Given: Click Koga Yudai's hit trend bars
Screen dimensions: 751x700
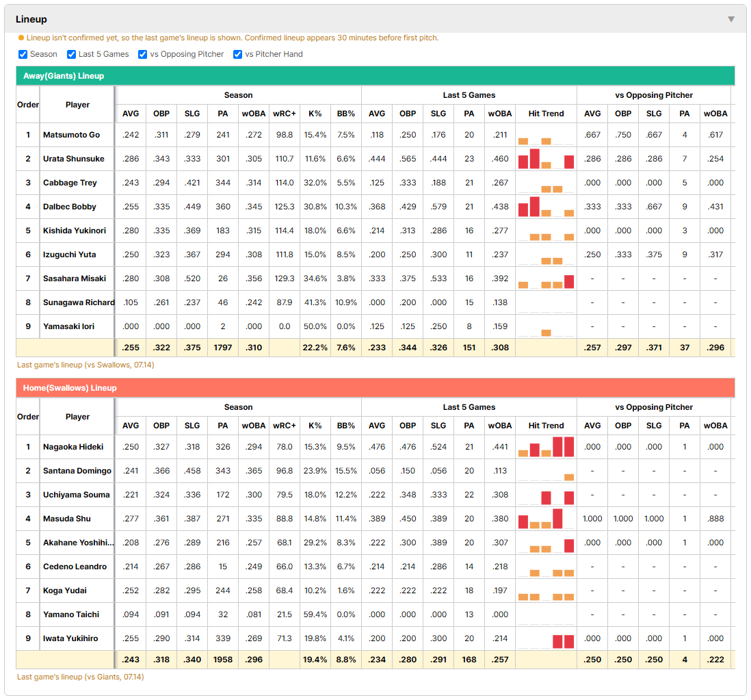Looking at the screenshot, I should coord(546,591).
